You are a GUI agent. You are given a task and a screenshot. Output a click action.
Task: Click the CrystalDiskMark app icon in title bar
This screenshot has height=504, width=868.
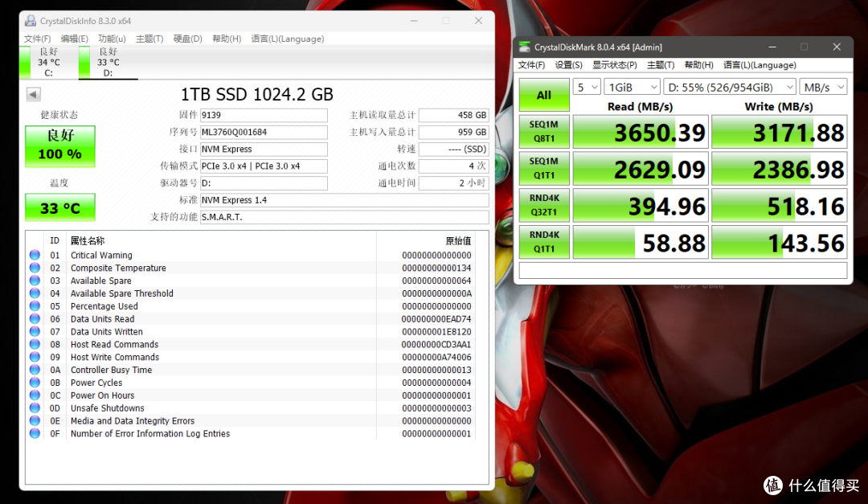tap(524, 47)
